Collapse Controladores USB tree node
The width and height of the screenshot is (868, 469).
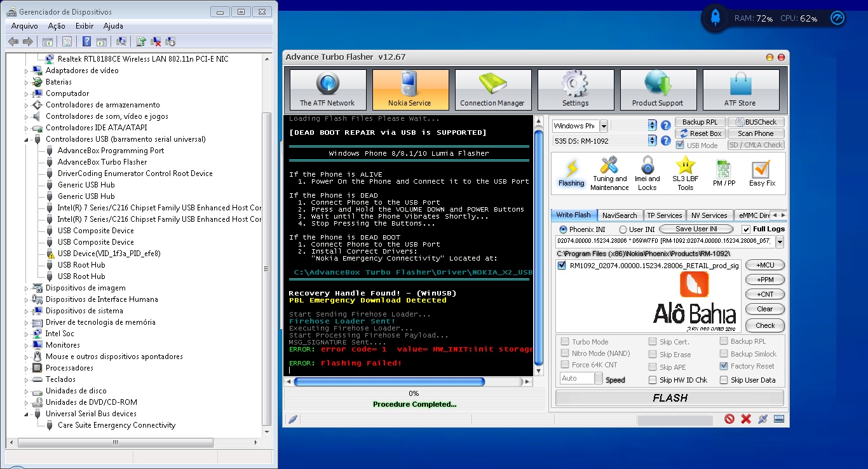tap(27, 139)
